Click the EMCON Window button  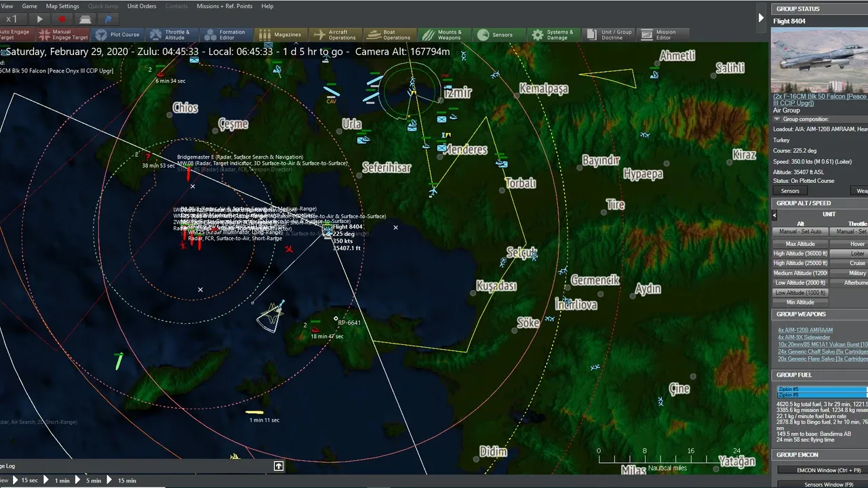click(822, 470)
